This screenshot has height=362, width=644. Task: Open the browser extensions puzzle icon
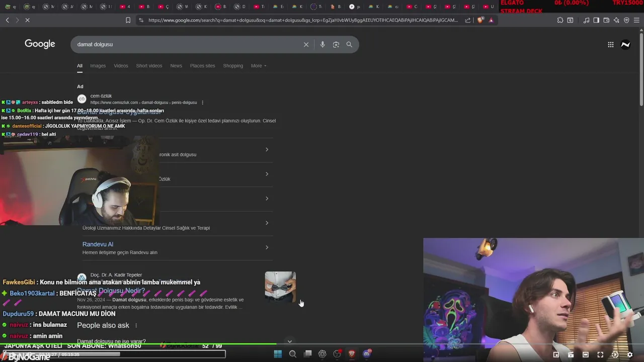click(x=560, y=20)
